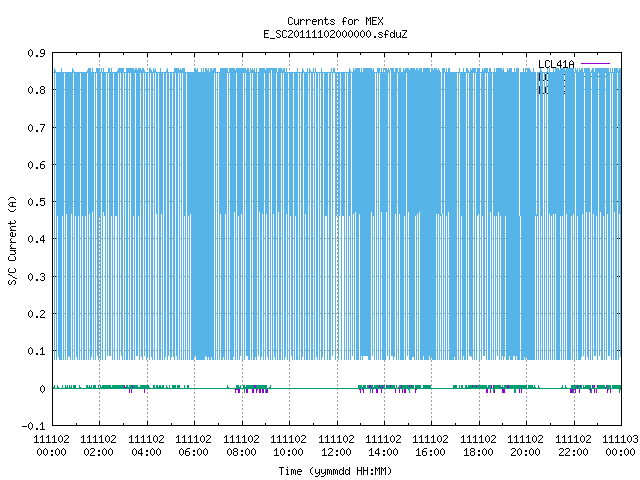The image size is (640, 480).
Task: Select the '16:00' time tick label
Action: click(x=431, y=452)
